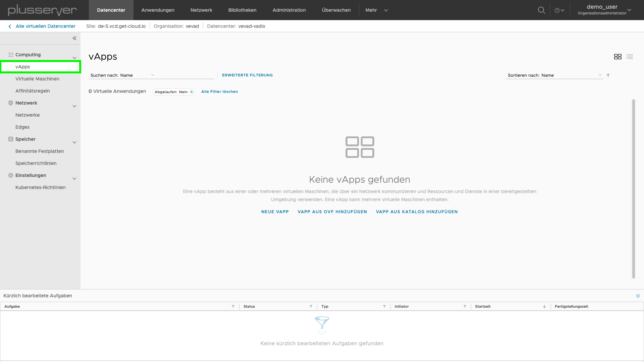
Task: Filter the Status column
Action: 311,306
